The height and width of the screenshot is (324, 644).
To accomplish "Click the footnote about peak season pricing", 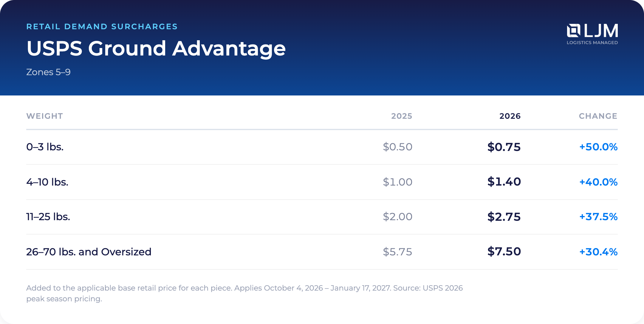I will click(x=244, y=293).
